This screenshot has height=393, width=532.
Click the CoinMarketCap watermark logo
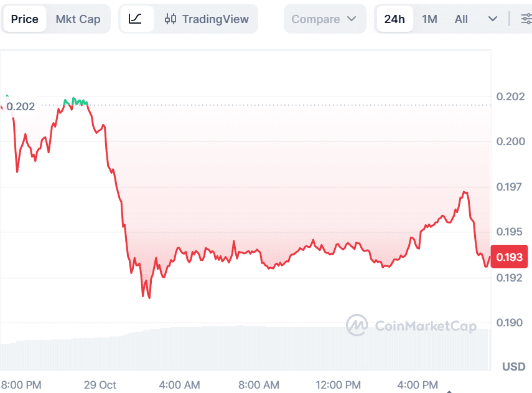coord(412,325)
